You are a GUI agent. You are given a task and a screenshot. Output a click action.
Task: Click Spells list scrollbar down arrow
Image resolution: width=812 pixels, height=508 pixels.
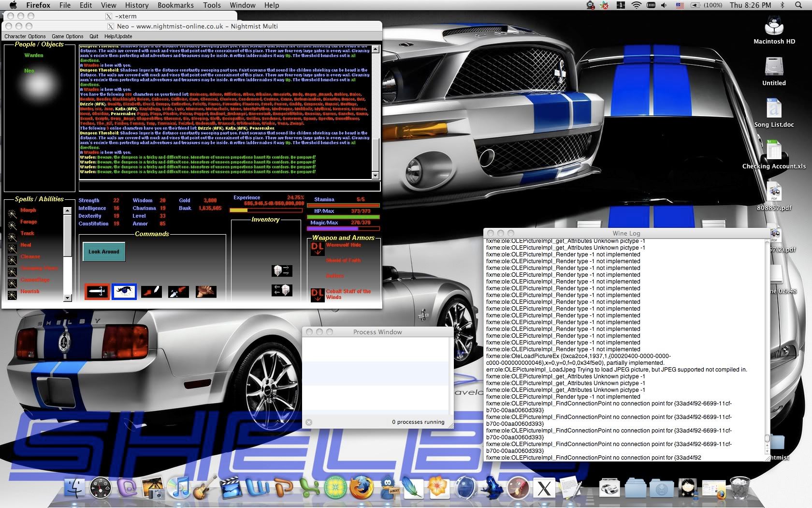tap(68, 298)
